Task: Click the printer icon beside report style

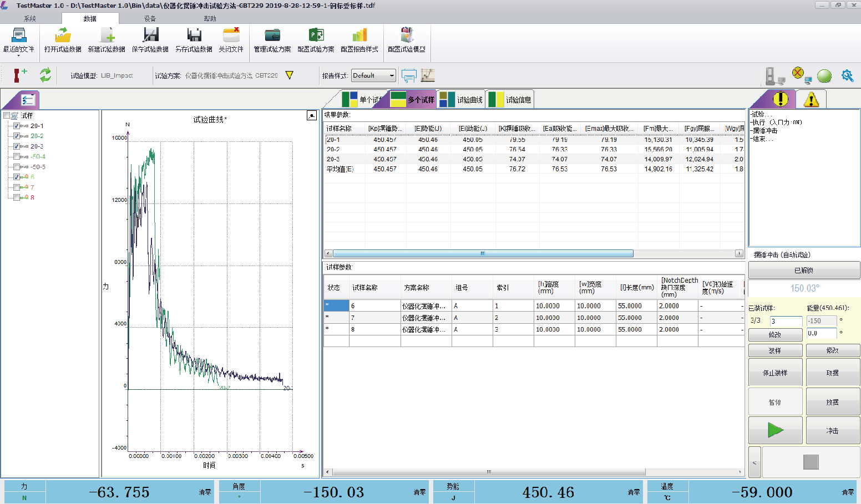Action: point(409,75)
